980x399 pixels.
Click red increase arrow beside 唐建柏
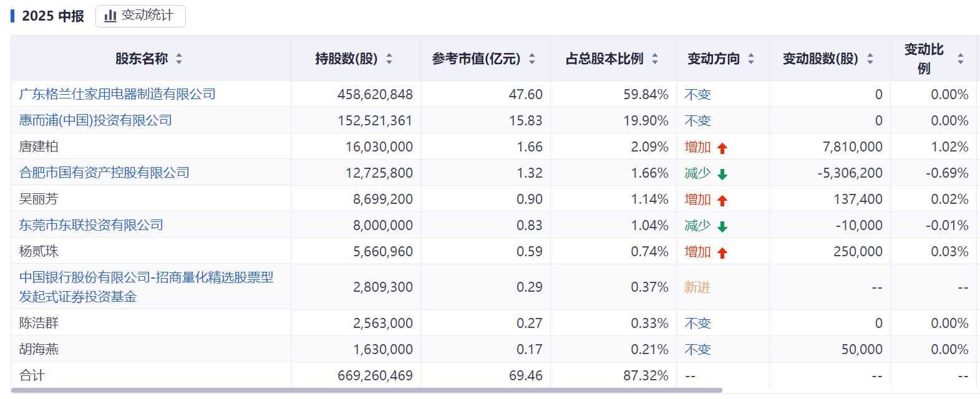point(722,148)
